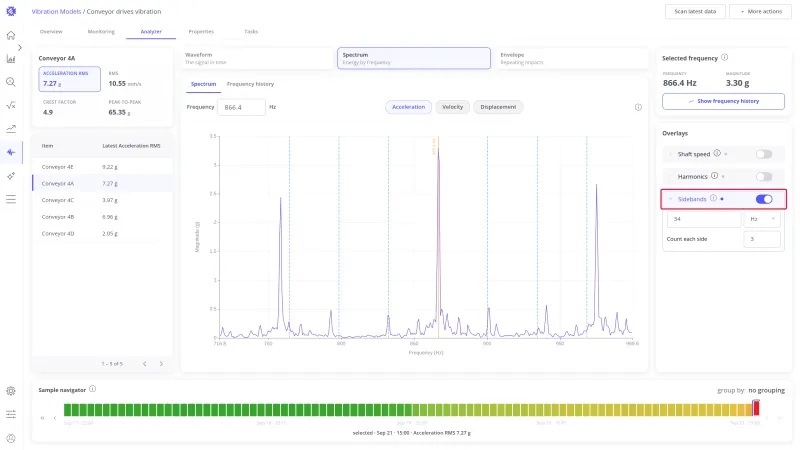The width and height of the screenshot is (800, 450).
Task: Go to next page in item list
Action: click(161, 364)
